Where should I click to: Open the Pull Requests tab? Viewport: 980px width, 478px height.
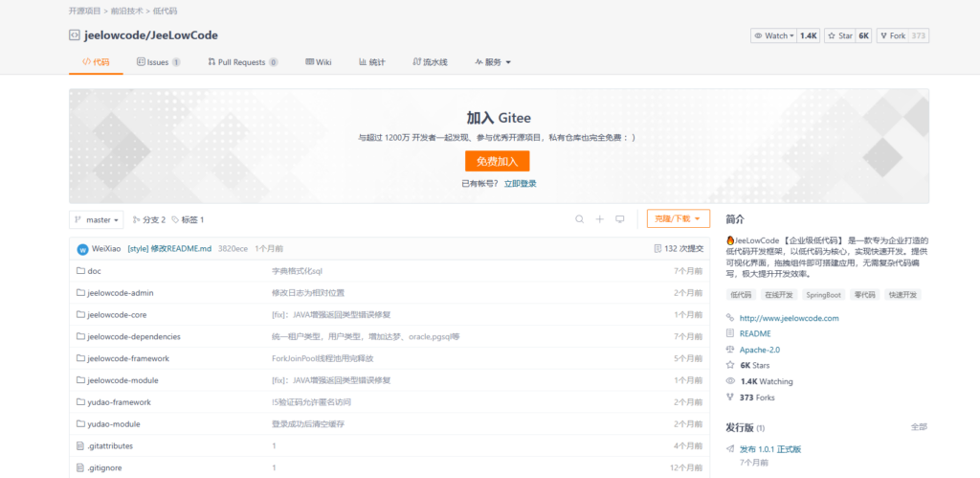[242, 62]
